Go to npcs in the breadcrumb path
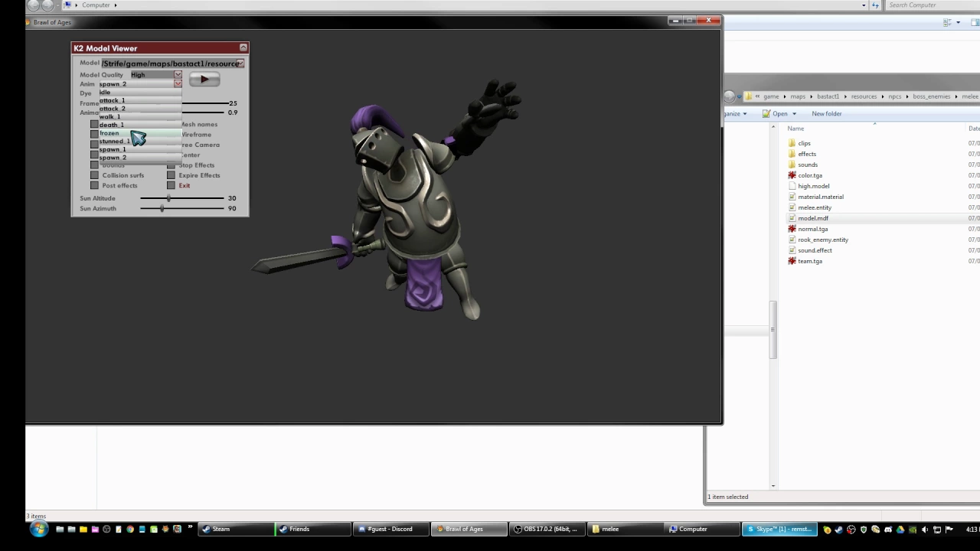 pyautogui.click(x=895, y=96)
